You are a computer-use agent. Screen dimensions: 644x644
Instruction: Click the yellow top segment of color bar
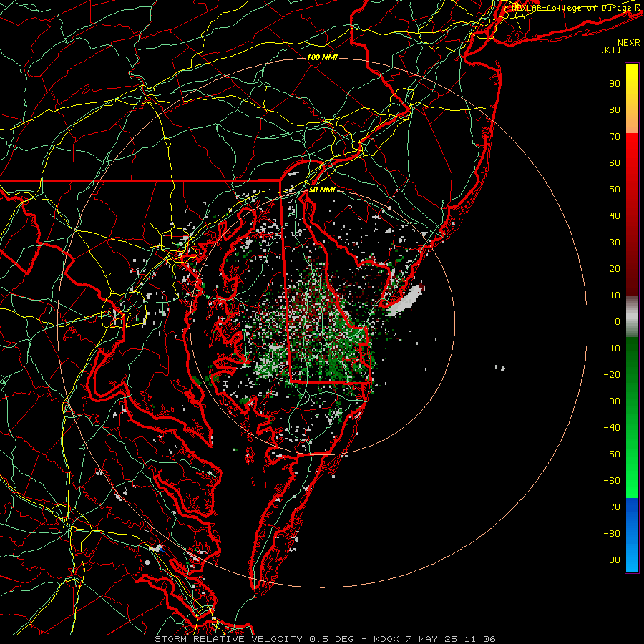coord(632,99)
